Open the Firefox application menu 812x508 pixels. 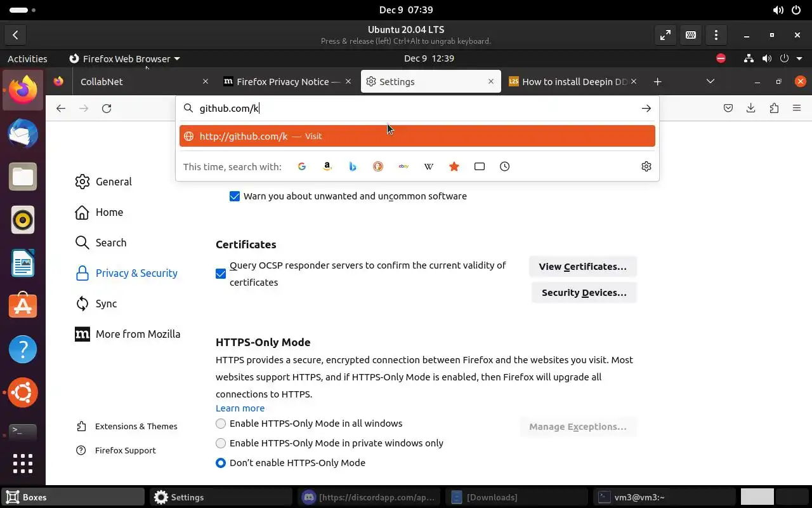pos(797,109)
